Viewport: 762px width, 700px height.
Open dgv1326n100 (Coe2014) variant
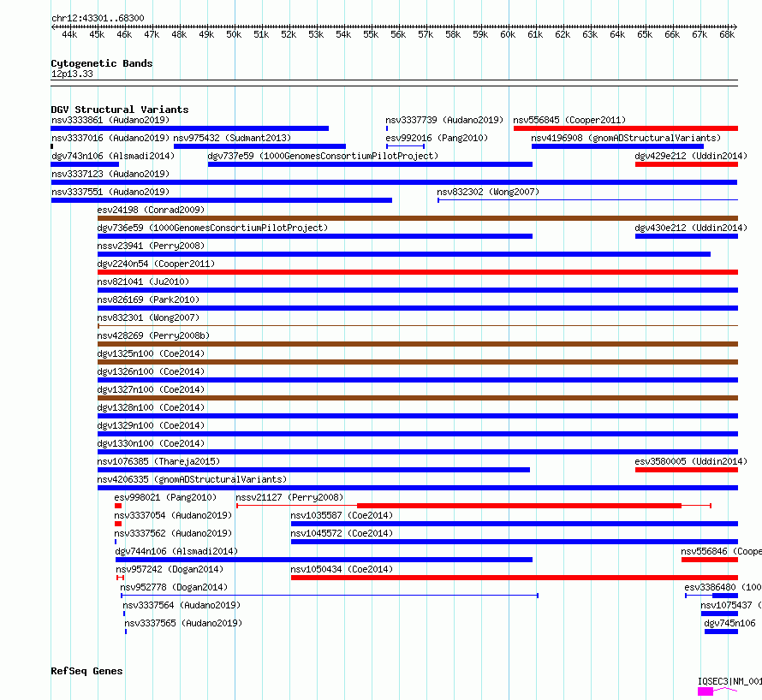[x=418, y=380]
